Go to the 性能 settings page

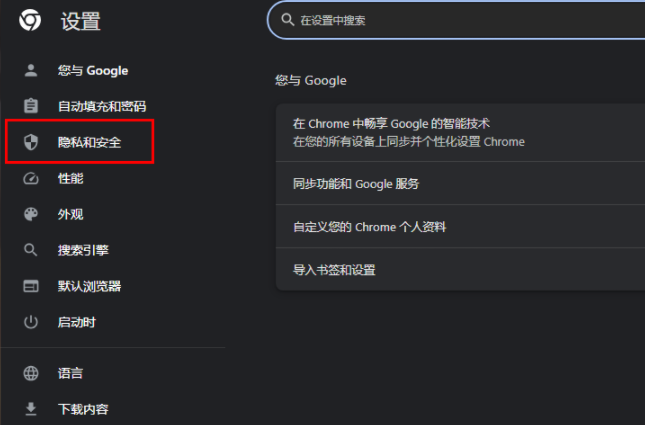(x=70, y=178)
